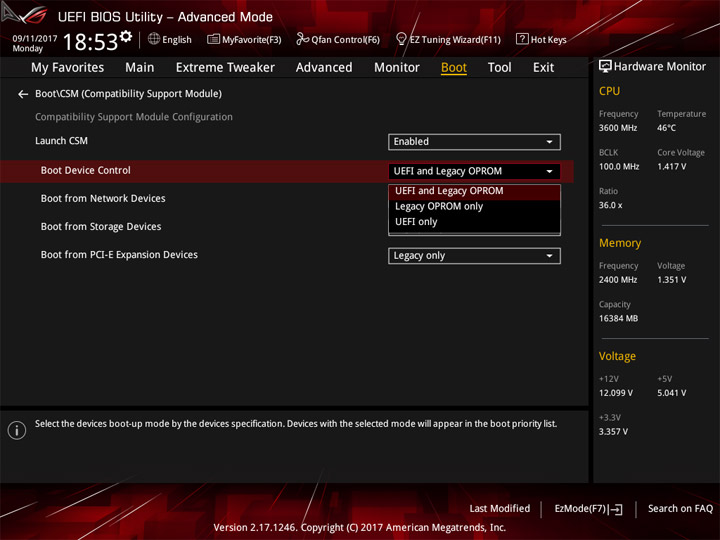Click +12V value 12.099 V
720x540 pixels.
point(615,393)
